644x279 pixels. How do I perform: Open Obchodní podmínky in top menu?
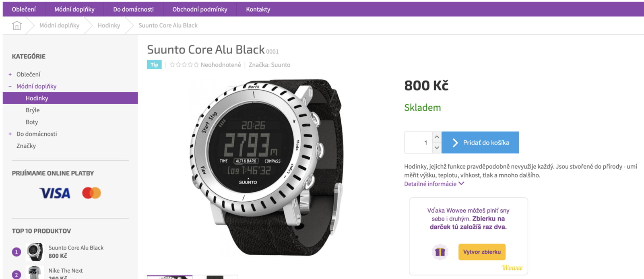pyautogui.click(x=200, y=9)
